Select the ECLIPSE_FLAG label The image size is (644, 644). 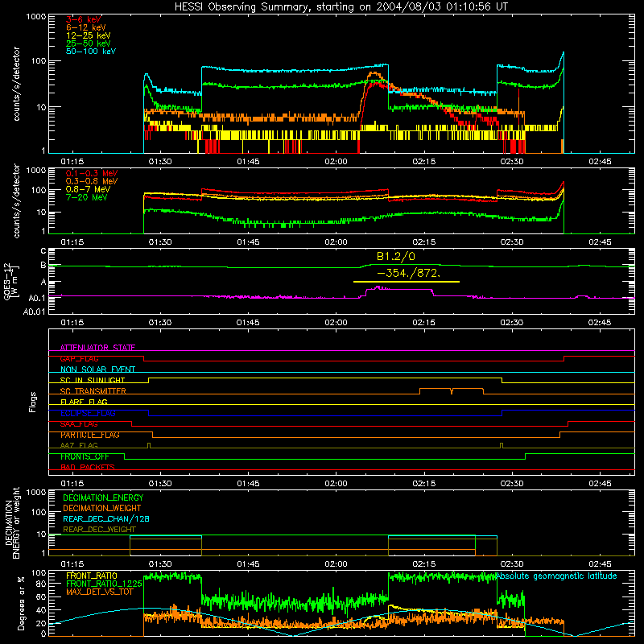(x=88, y=413)
